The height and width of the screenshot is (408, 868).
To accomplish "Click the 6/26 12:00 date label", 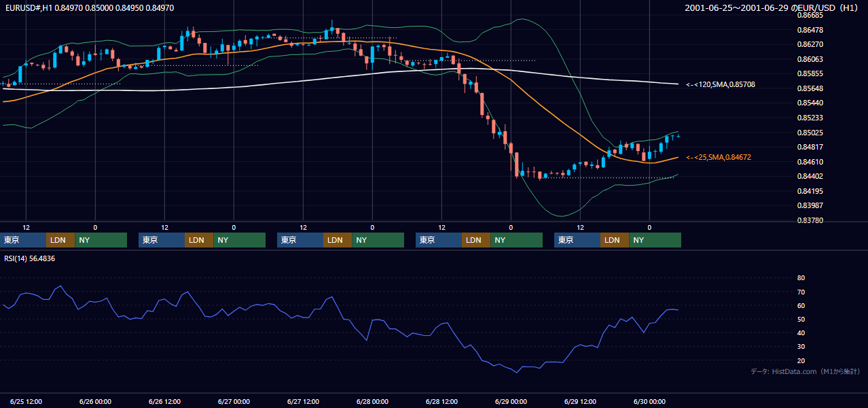I will coord(164,401).
